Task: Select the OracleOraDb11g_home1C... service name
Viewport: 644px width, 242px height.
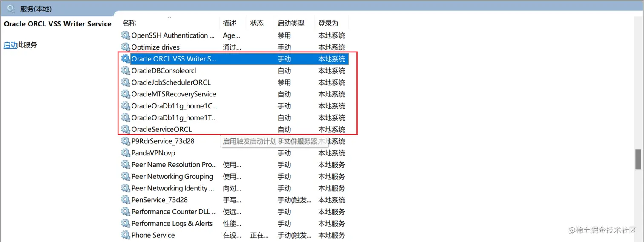Action: coord(174,106)
